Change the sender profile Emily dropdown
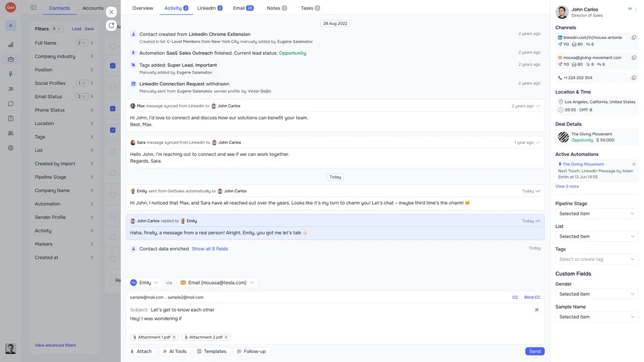 click(144, 282)
